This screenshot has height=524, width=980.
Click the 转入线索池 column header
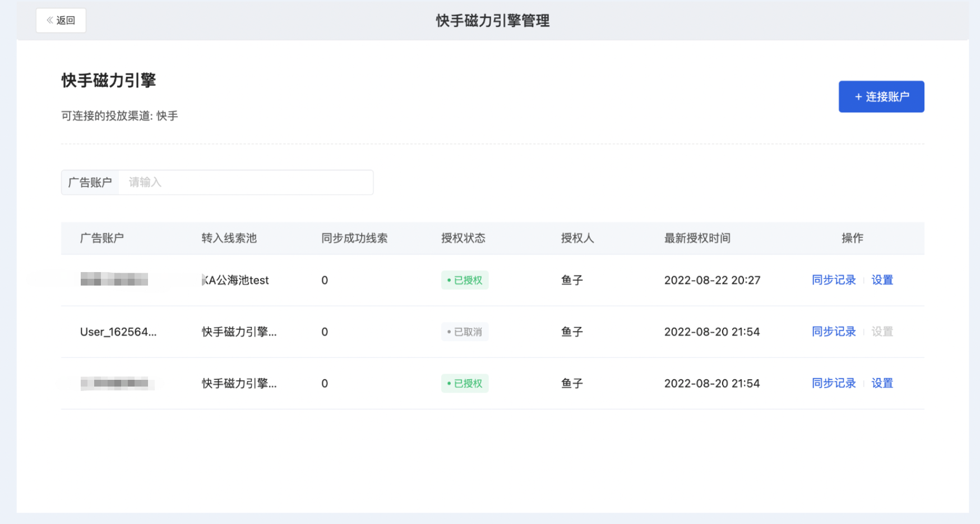pos(229,238)
